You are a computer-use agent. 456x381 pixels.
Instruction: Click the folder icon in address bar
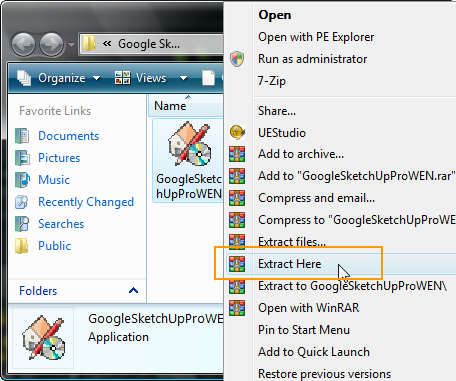[x=89, y=43]
